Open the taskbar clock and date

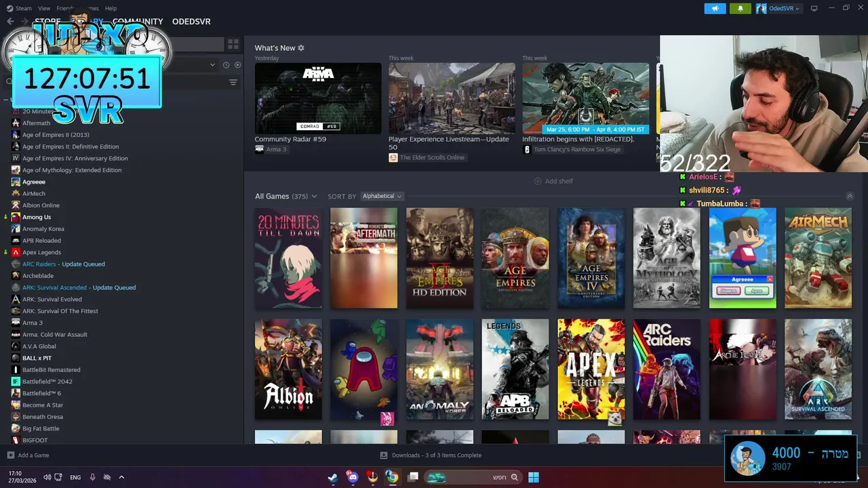tap(22, 477)
